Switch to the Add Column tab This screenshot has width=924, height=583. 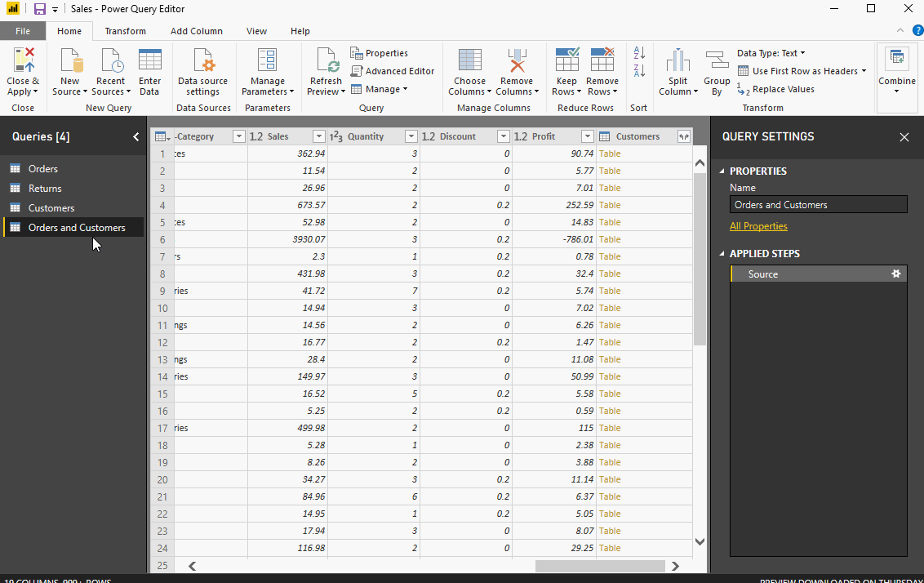point(197,31)
